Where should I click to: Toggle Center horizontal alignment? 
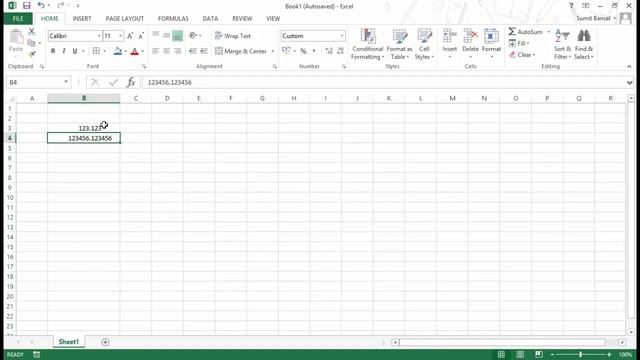167,51
